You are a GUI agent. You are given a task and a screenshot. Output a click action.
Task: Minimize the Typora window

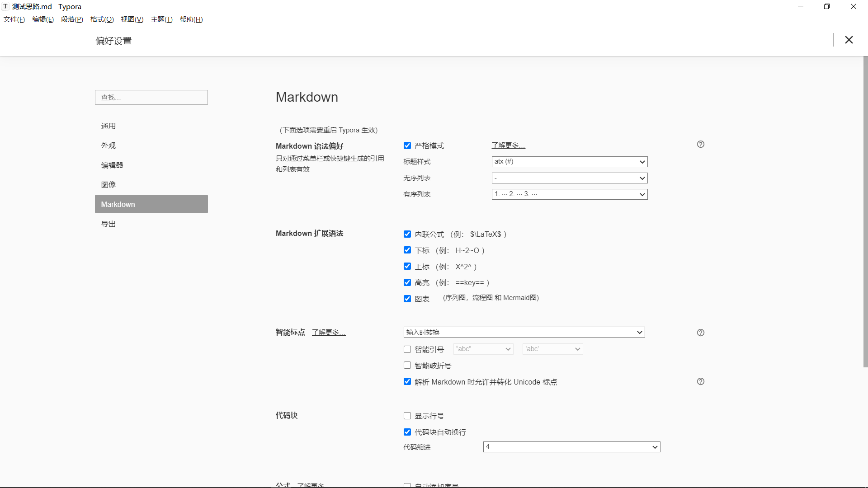tap(801, 6)
